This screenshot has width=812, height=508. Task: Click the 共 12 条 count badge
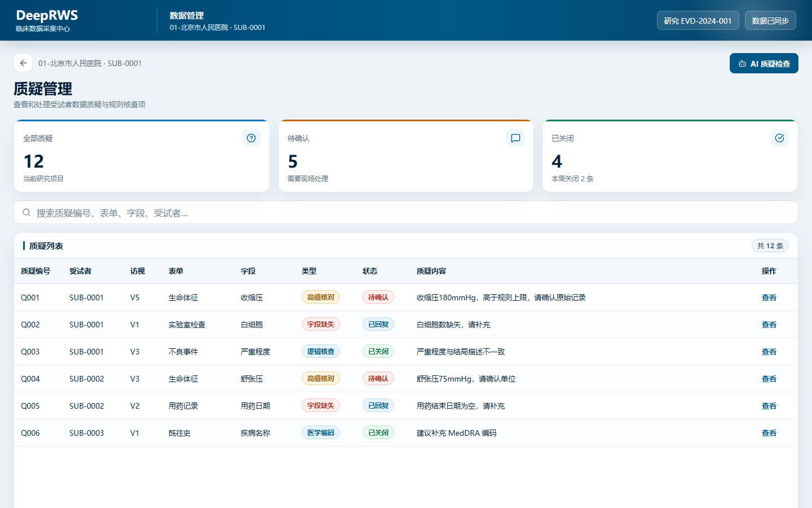770,246
